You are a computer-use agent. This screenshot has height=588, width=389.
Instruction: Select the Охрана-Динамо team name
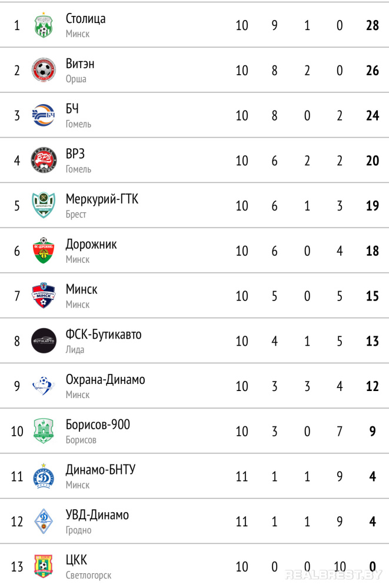coord(105,380)
